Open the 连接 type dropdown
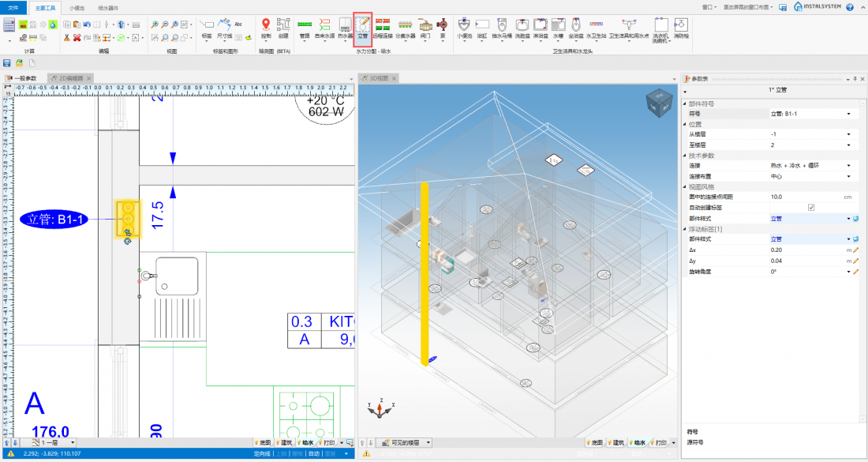The width and height of the screenshot is (868, 462). point(849,166)
